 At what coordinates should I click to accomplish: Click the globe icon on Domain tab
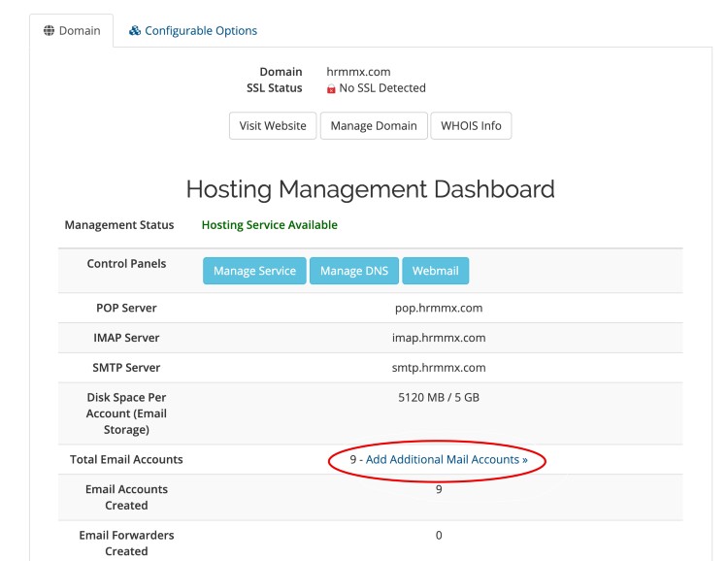(x=50, y=31)
